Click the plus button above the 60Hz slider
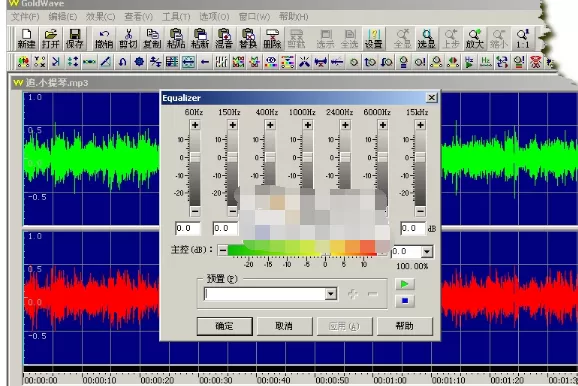 (x=195, y=125)
